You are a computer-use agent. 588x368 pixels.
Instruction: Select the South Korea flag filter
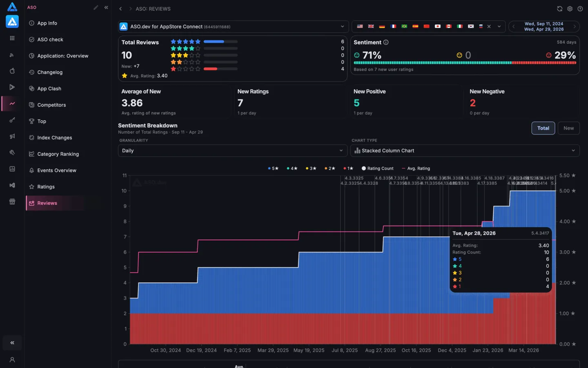[471, 27]
